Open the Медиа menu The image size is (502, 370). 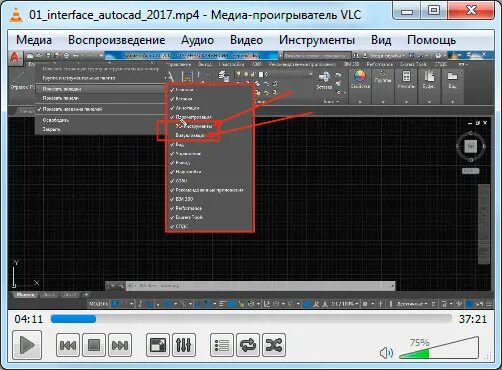(x=34, y=40)
